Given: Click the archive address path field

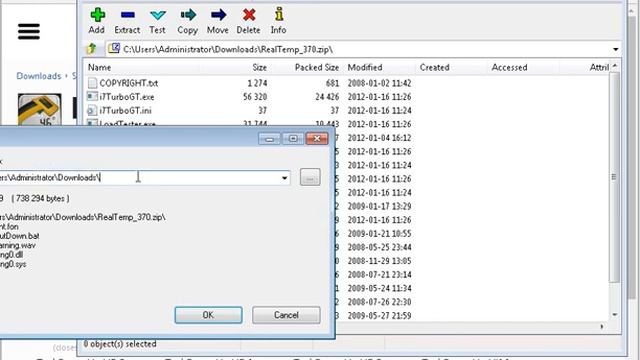Looking at the screenshot, I should pos(363,49).
